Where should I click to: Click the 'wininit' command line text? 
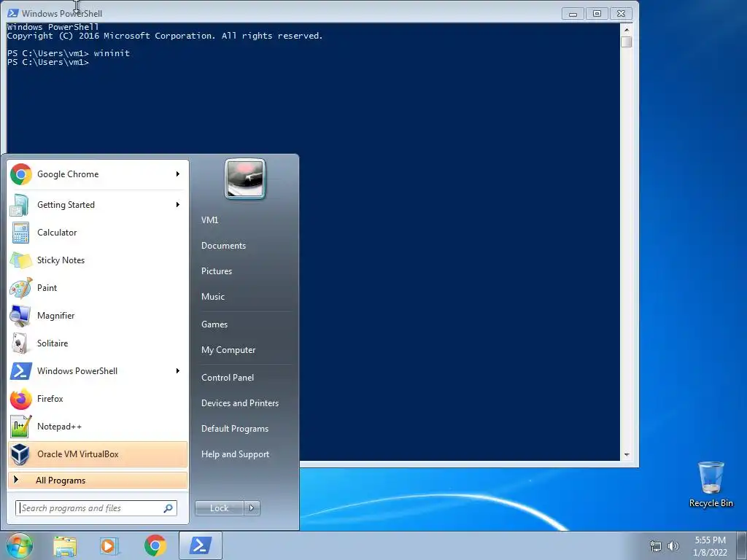coord(112,52)
